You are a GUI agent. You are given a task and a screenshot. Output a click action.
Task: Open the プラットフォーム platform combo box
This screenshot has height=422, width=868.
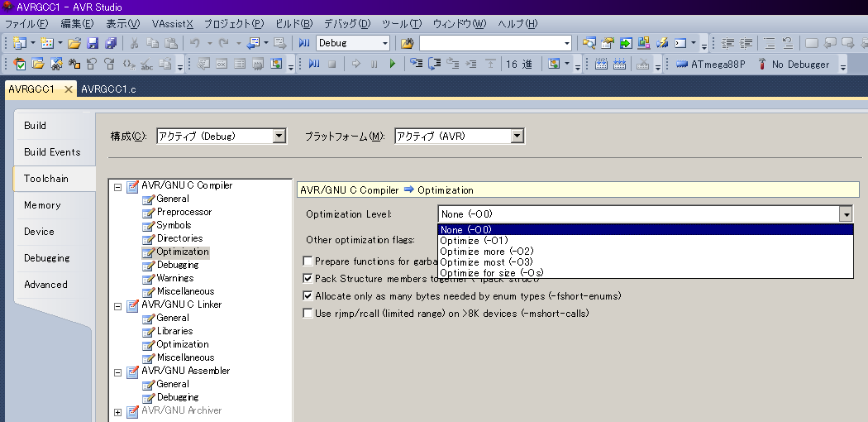[460, 136]
